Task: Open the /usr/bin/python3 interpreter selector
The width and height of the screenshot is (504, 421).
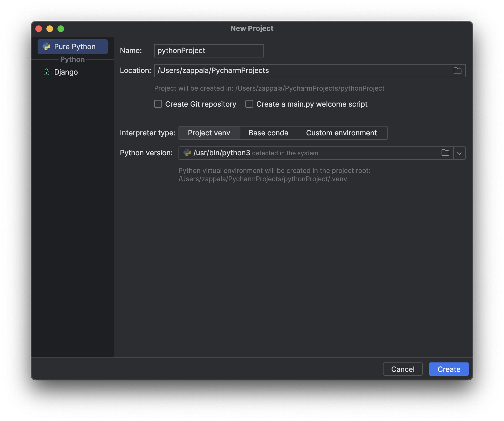Action: coord(304,153)
